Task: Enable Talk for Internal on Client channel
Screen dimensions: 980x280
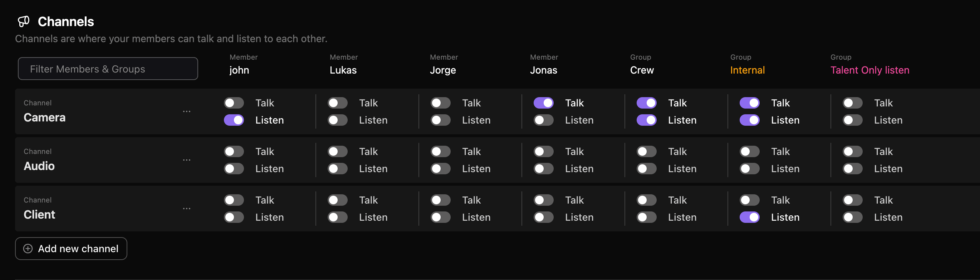Action: click(x=749, y=200)
